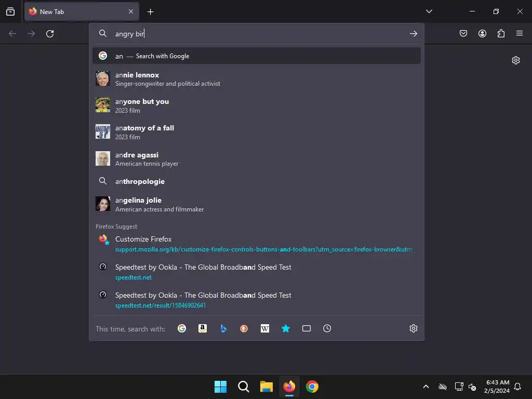Open Save to Pocket icon
Image resolution: width=532 pixels, height=399 pixels.
(x=463, y=33)
